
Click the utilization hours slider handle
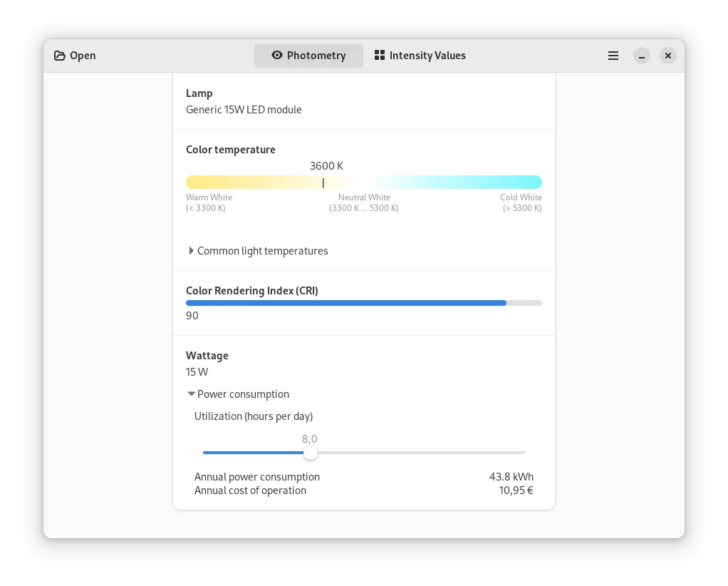(311, 453)
